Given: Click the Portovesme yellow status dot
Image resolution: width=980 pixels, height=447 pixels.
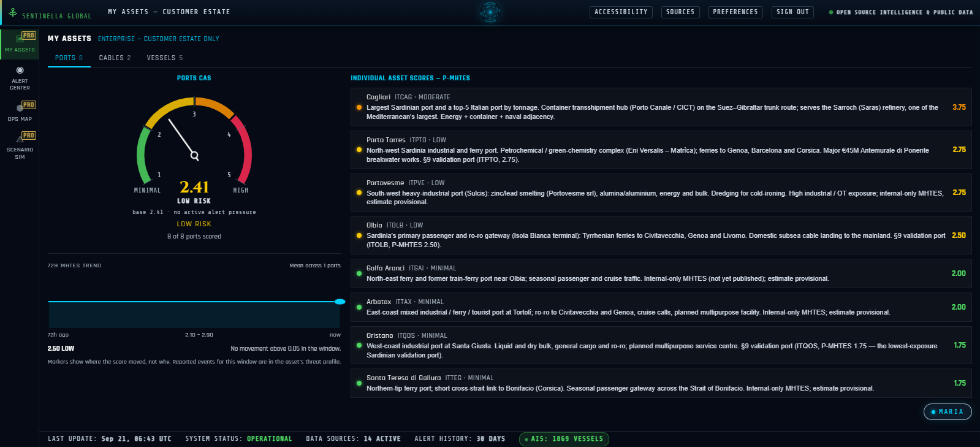Looking at the screenshot, I should tap(359, 193).
